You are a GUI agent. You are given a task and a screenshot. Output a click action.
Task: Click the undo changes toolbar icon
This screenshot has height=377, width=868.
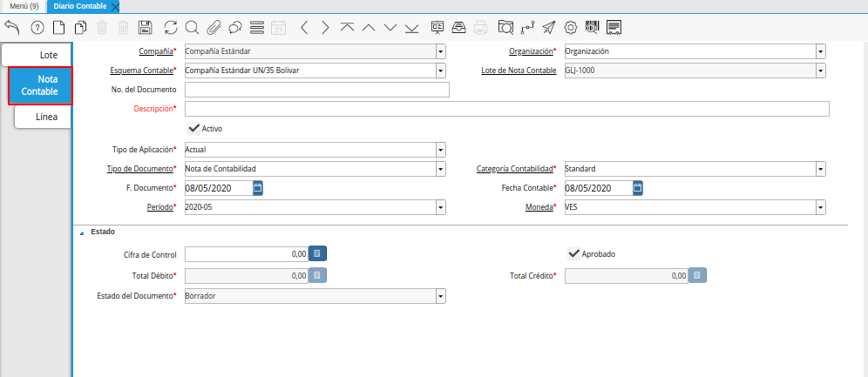click(12, 28)
